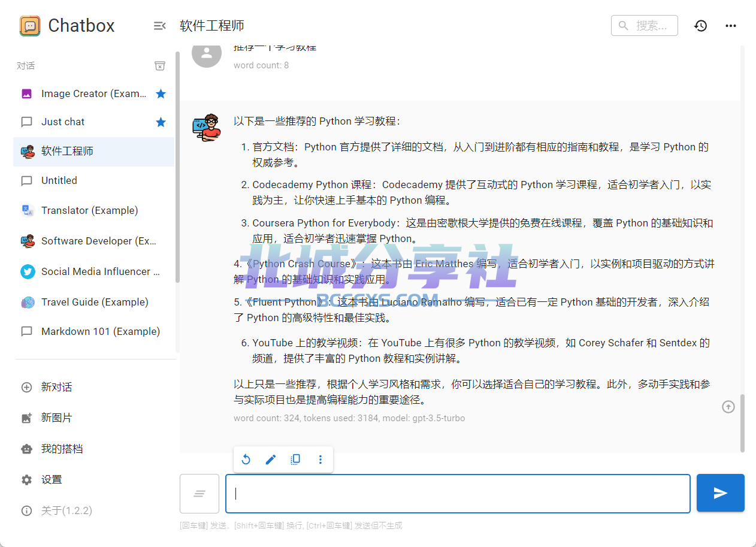Click the chat area vertical scrollbar
The height and width of the screenshot is (547, 756).
pos(743,422)
